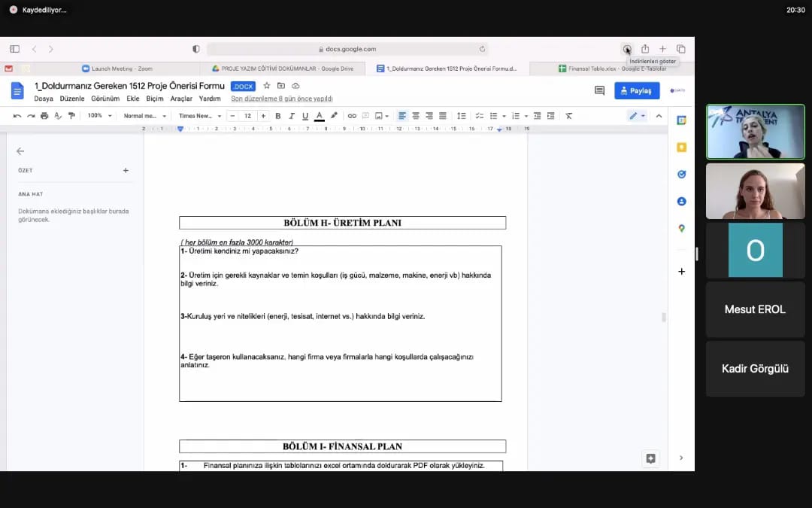Select the paint format roller tool

pos(71,116)
